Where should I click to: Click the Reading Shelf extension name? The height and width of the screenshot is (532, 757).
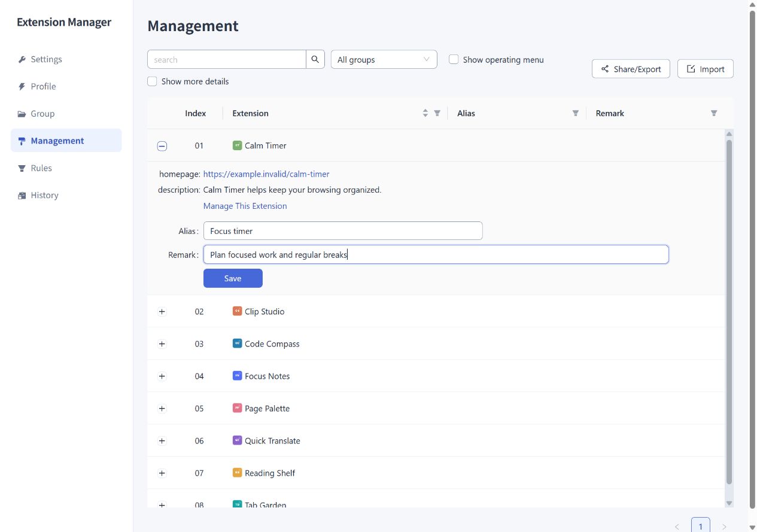(270, 473)
